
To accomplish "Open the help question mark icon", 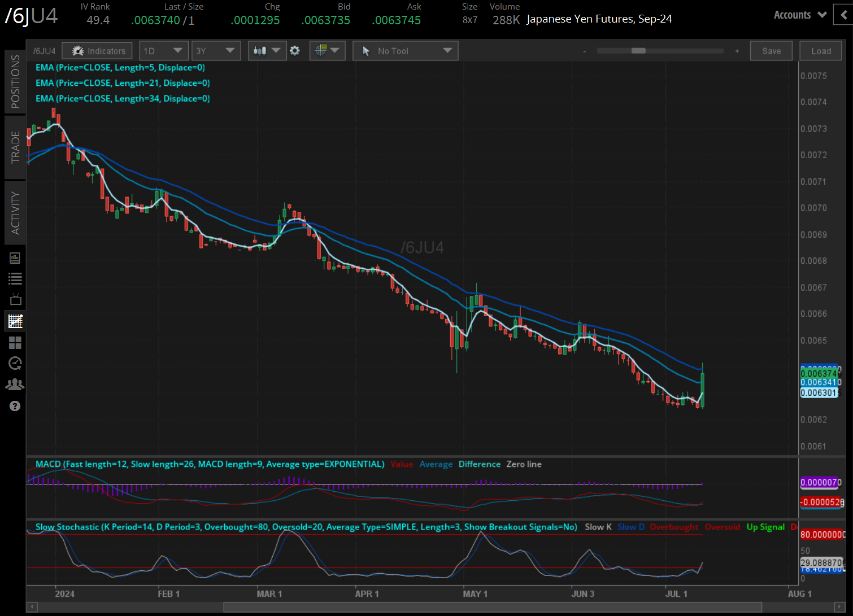I will pyautogui.click(x=15, y=406).
